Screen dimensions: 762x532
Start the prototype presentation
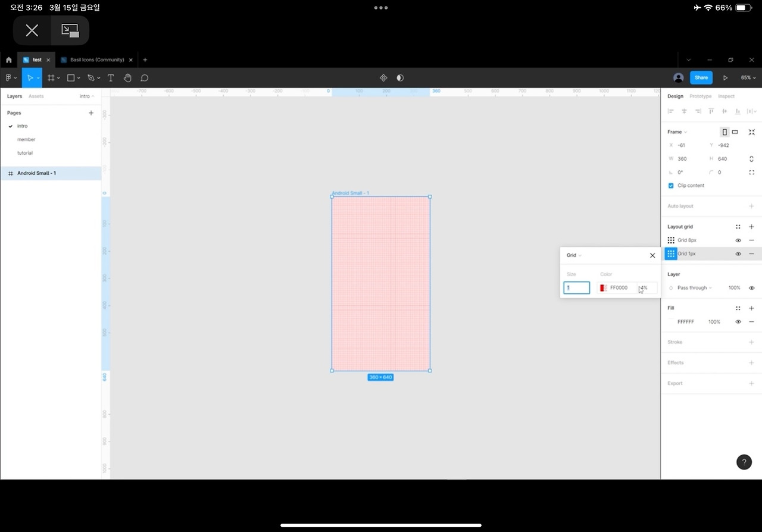pos(725,78)
